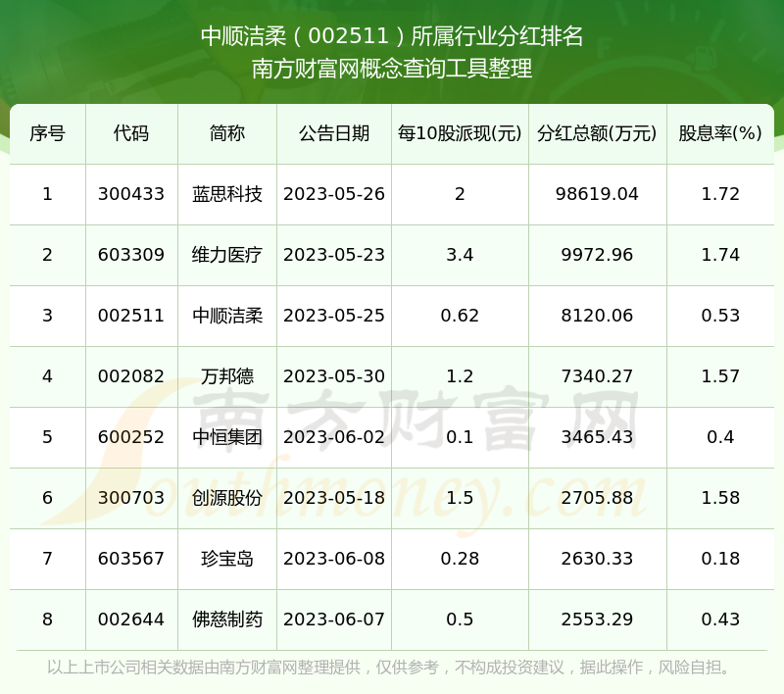Click the 98619.04 dividend total cell
This screenshot has width=784, height=694.
597,194
